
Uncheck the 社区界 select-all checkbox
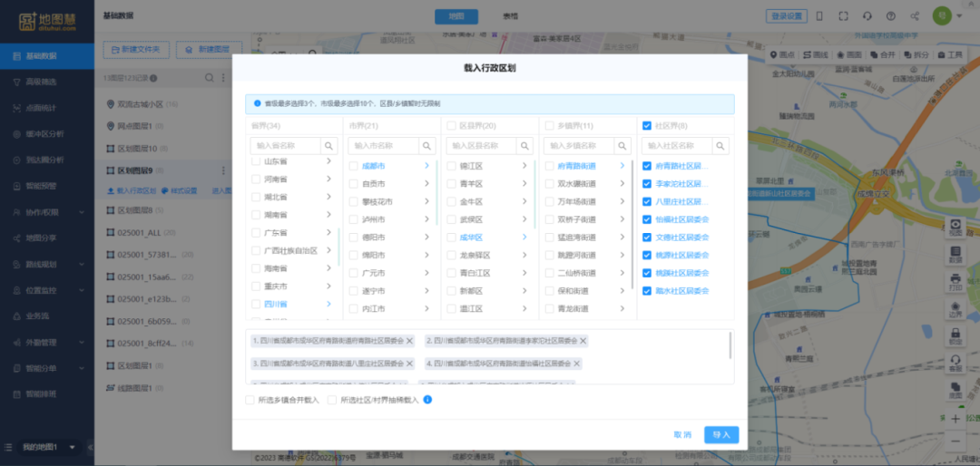point(647,126)
